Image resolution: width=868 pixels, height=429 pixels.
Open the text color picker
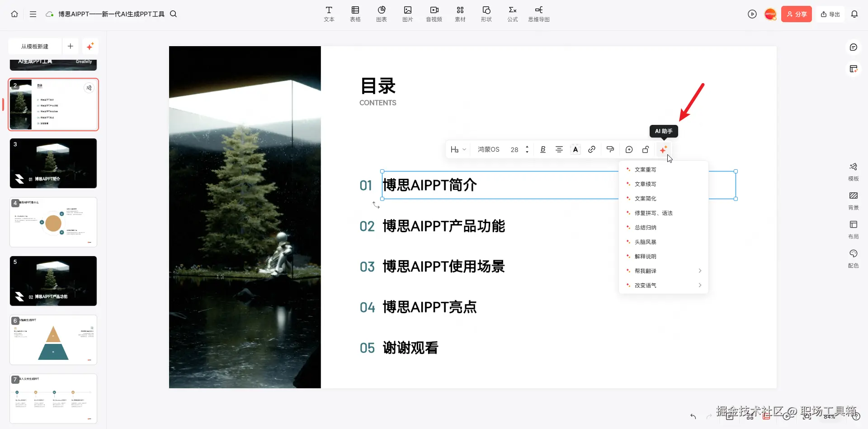point(576,149)
